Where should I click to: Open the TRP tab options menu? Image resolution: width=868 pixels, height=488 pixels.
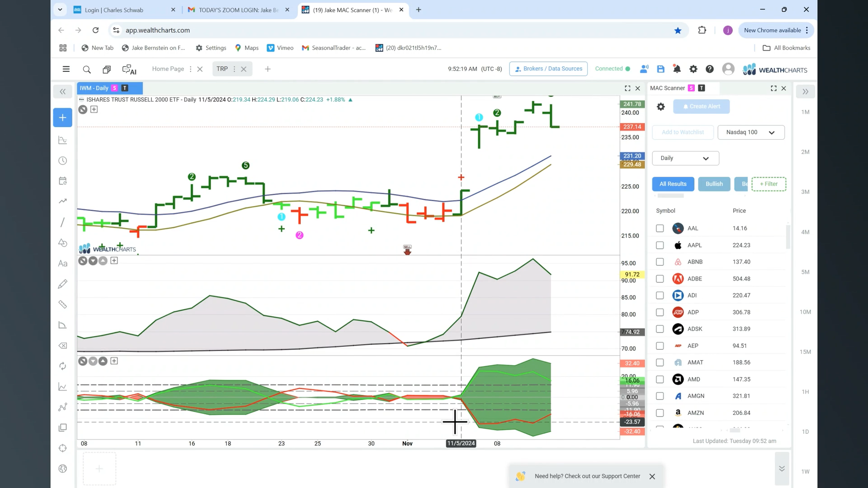(234, 69)
